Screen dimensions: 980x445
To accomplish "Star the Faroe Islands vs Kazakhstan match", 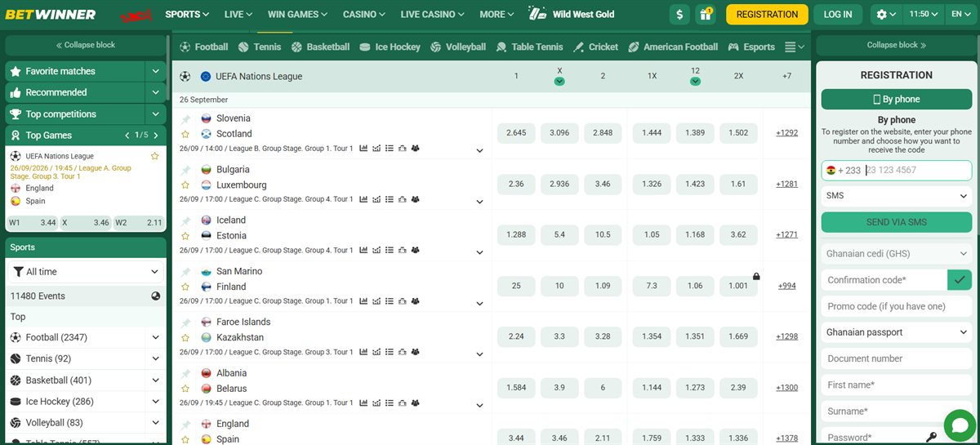I will (185, 337).
